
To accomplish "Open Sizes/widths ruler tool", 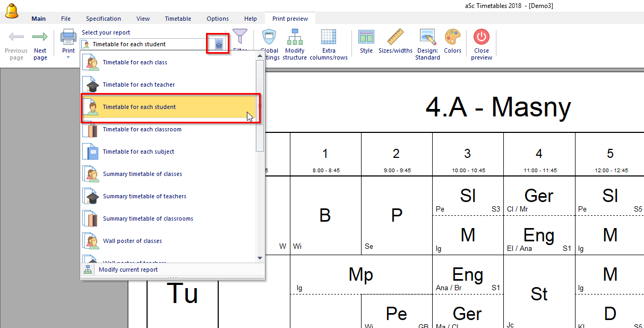I will (x=395, y=41).
